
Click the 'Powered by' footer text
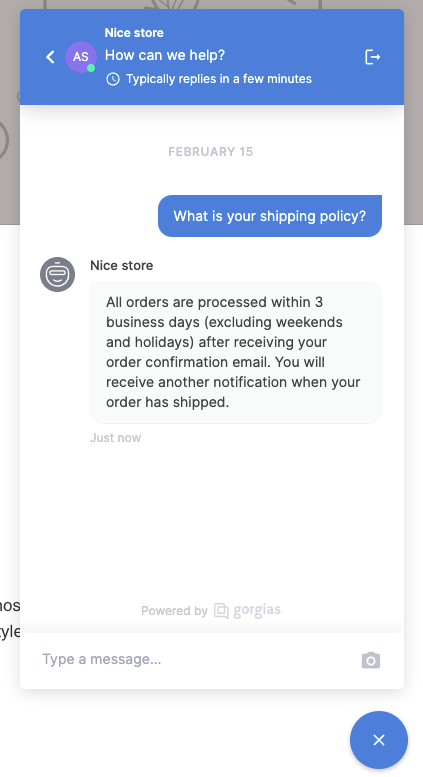(x=174, y=610)
